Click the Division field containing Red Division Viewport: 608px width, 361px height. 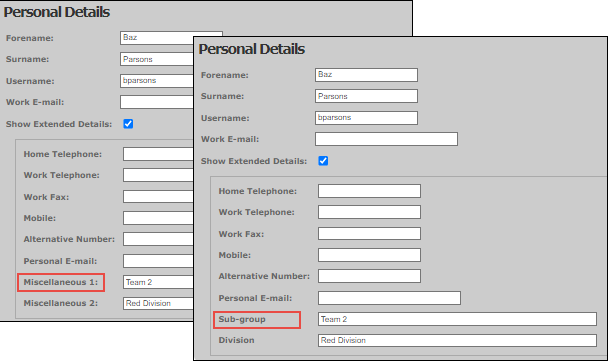(457, 340)
